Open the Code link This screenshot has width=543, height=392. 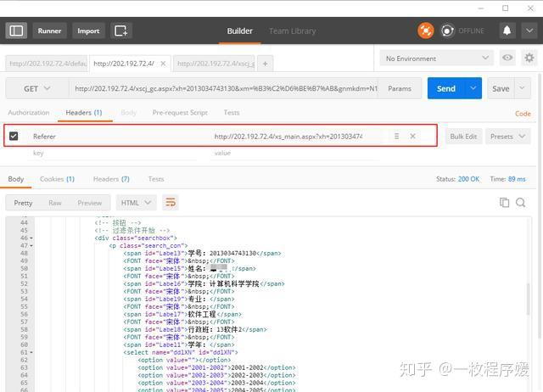tap(523, 114)
